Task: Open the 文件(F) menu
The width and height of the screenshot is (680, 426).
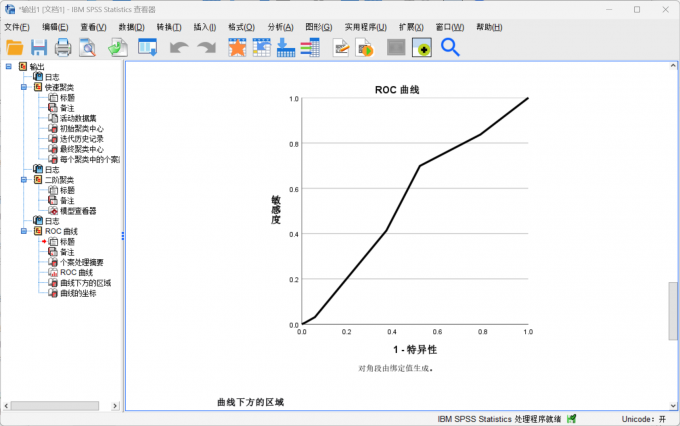Action: click(x=17, y=27)
